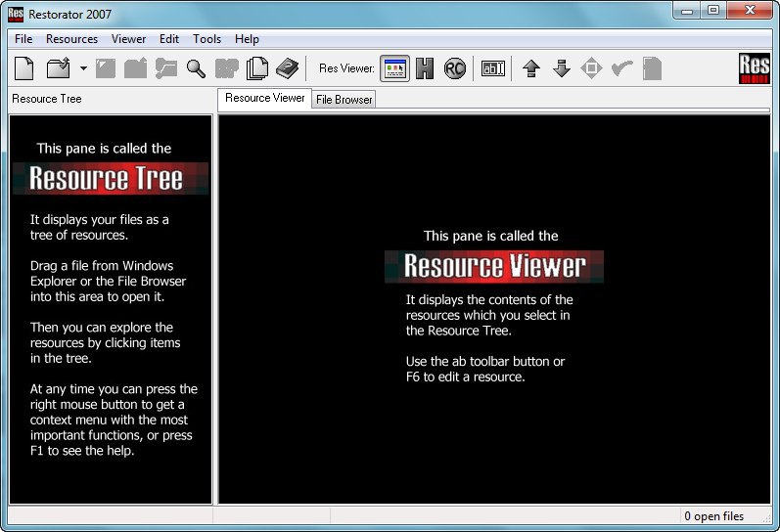780x532 pixels.
Task: Open the Resources menu
Action: [x=71, y=39]
